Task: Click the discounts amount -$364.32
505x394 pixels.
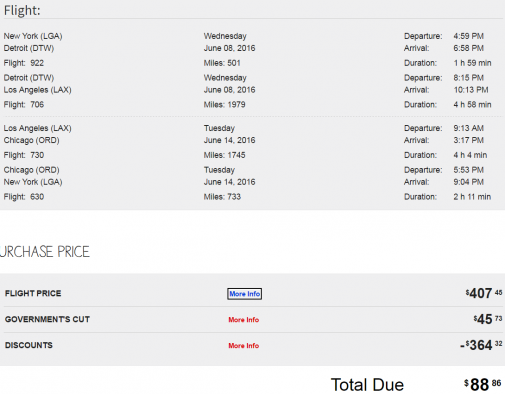Action: [481, 345]
